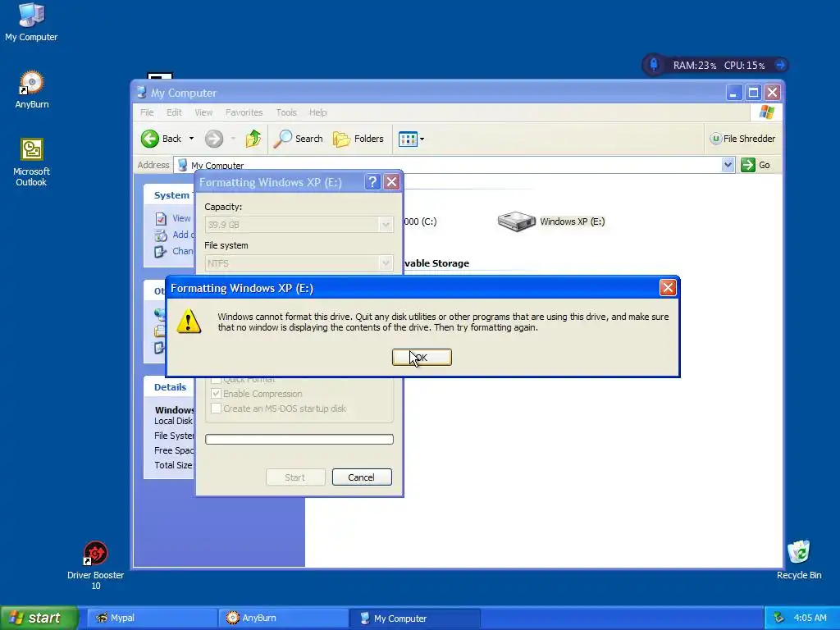Viewport: 840px width, 630px height.
Task: Click the Windows Start button
Action: coord(39,618)
